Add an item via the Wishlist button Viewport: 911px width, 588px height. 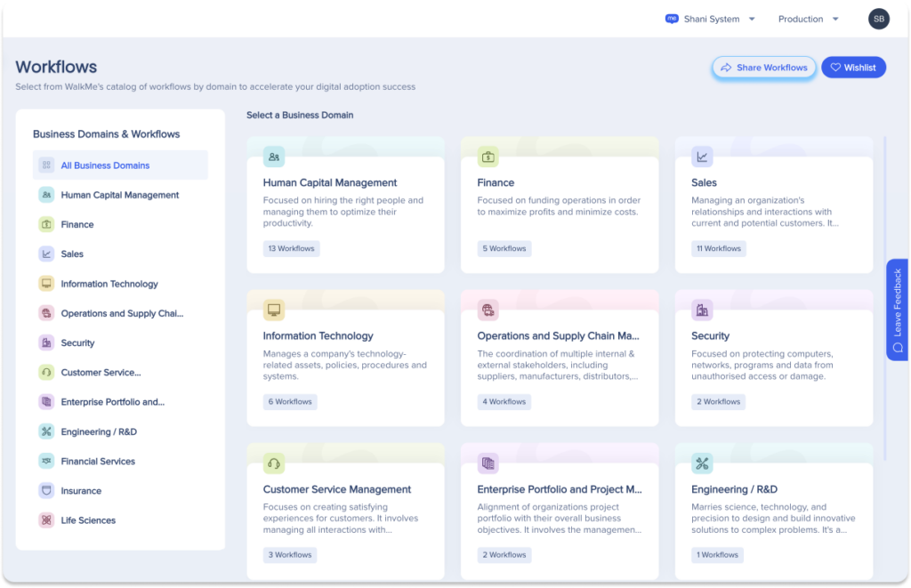point(852,67)
